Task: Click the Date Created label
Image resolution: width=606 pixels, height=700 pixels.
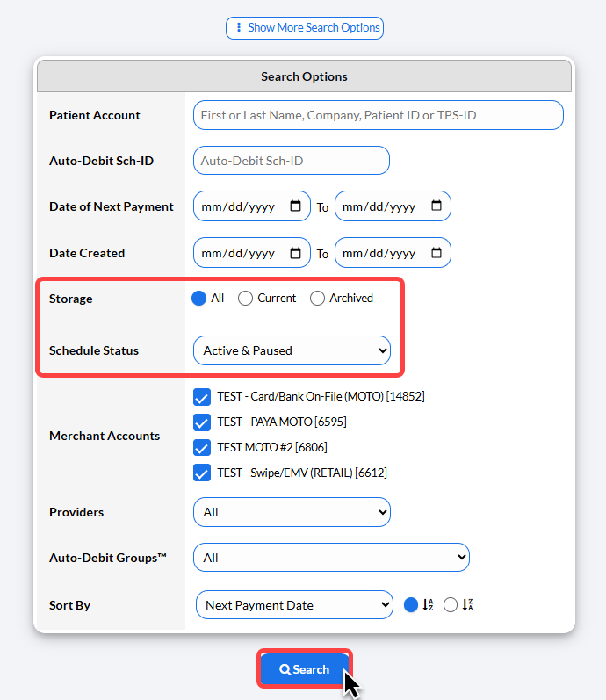Action: 87,253
